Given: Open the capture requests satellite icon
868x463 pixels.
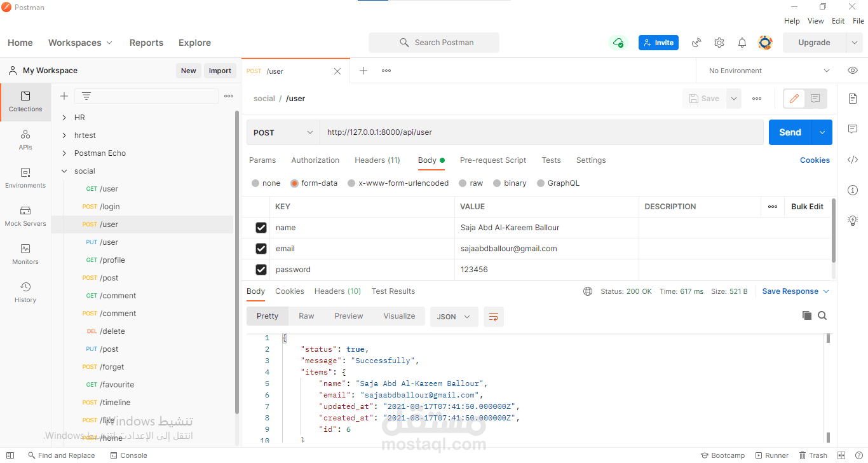Looking at the screenshot, I should click(696, 43).
